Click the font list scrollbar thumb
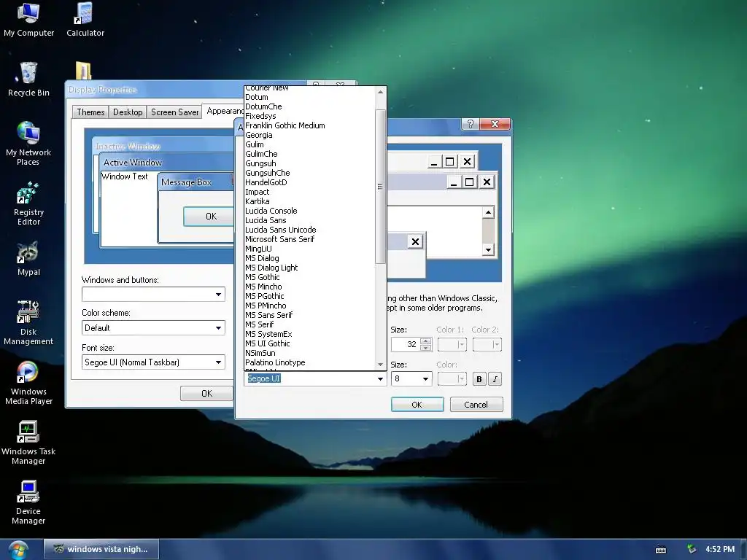 coord(380,186)
